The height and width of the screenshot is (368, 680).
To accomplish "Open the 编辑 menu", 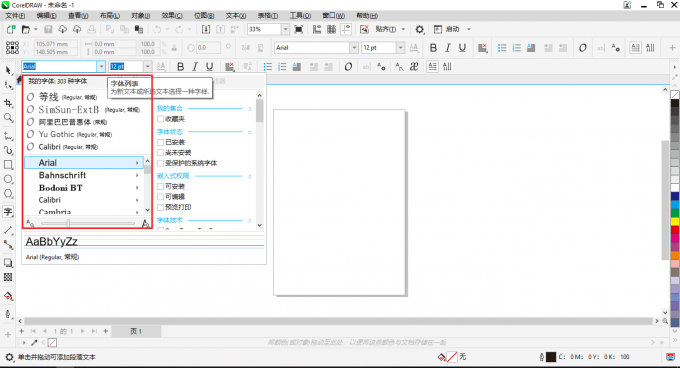I will coord(46,16).
